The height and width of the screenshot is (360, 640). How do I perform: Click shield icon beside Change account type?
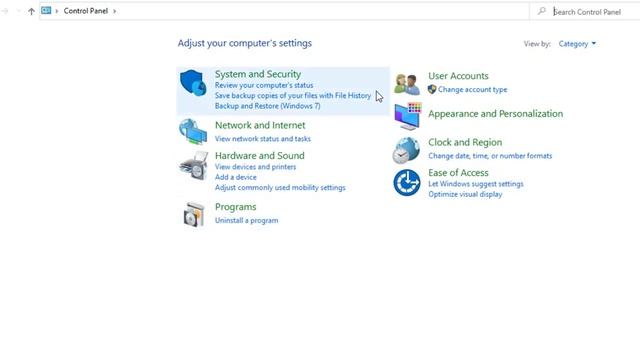coord(432,89)
